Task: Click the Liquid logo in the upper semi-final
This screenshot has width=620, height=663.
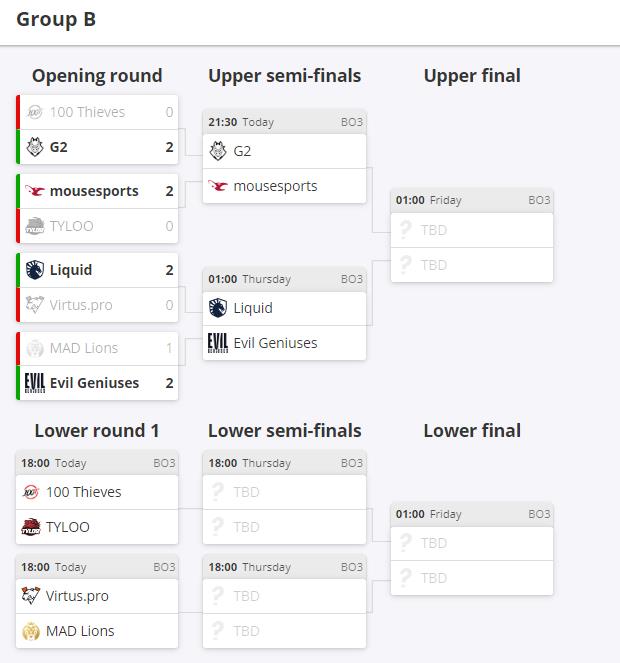Action: 218,308
